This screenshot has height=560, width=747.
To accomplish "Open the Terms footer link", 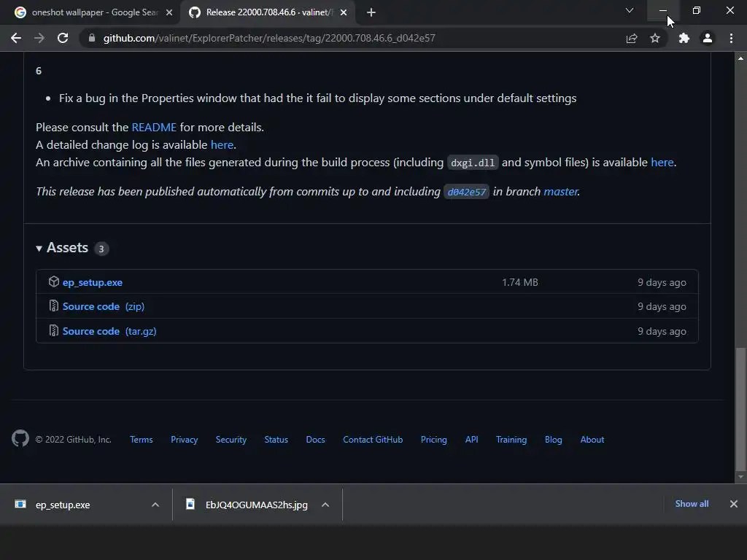I will pos(142,440).
